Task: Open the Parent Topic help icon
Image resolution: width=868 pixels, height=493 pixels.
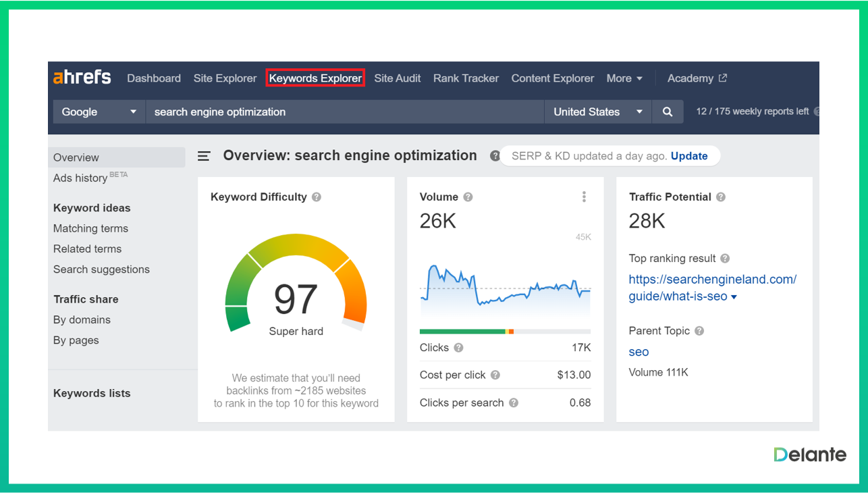Action: point(699,331)
